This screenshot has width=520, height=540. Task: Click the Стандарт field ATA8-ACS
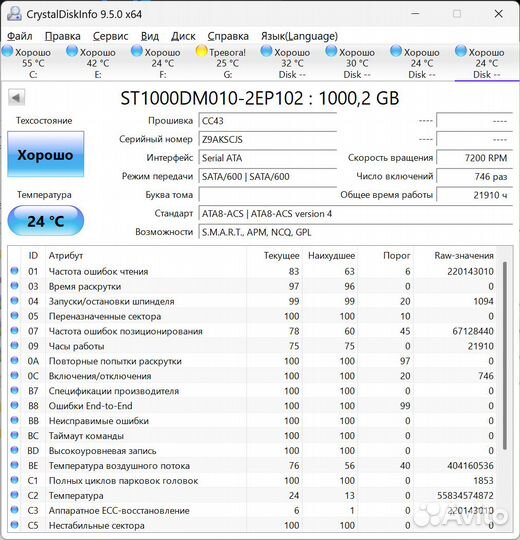click(x=356, y=214)
